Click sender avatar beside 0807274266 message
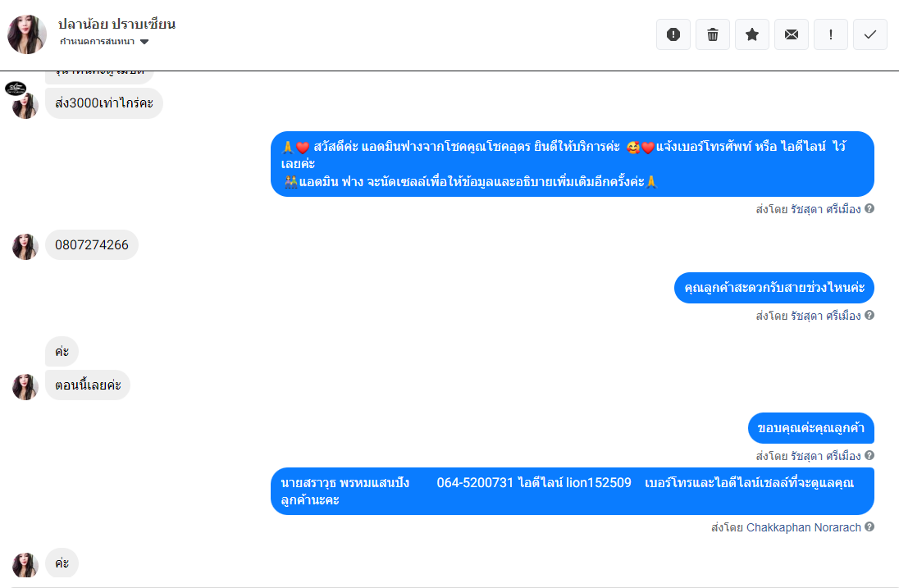The height and width of the screenshot is (588, 899). tap(25, 246)
